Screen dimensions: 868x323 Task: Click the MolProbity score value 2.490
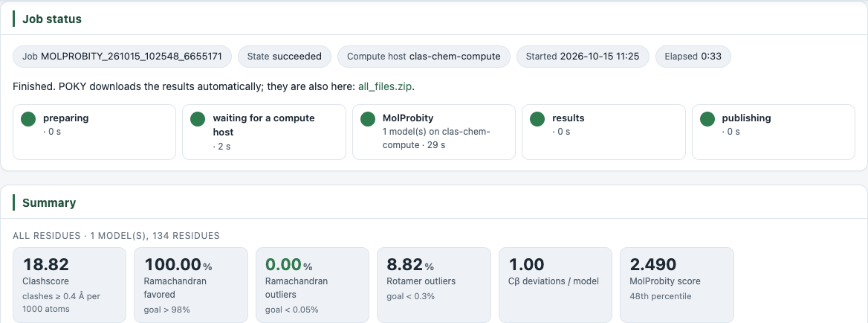pos(653,264)
